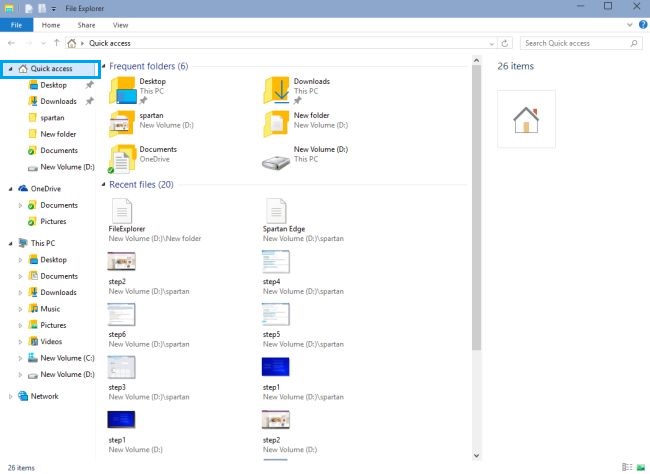Select the Spartan Edge recent file icon
650x474 pixels.
coord(276,211)
